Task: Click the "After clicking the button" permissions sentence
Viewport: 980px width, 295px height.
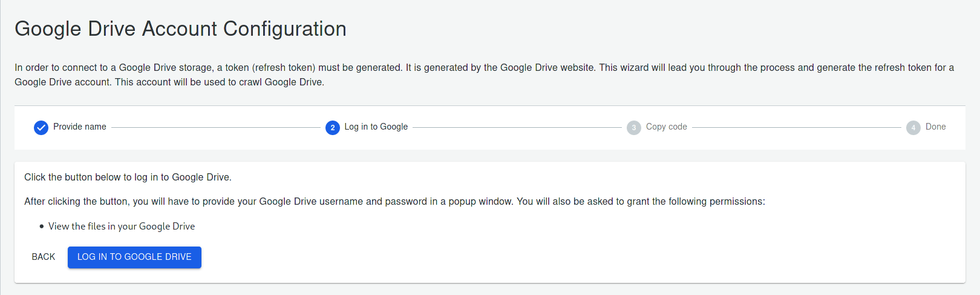Action: 394,201
